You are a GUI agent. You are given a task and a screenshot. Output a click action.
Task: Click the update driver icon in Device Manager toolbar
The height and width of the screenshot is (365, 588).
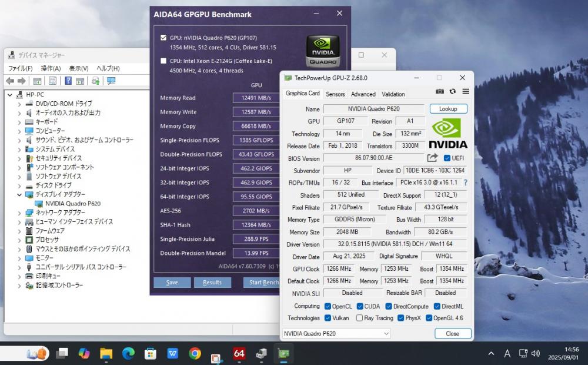click(96, 81)
